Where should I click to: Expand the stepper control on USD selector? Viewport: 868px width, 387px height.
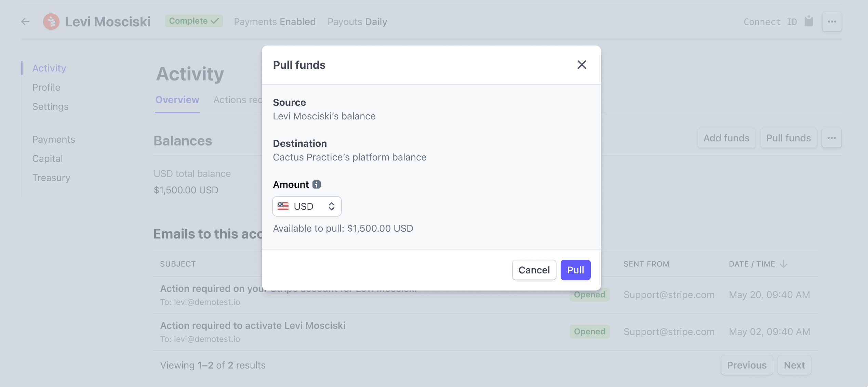[332, 206]
